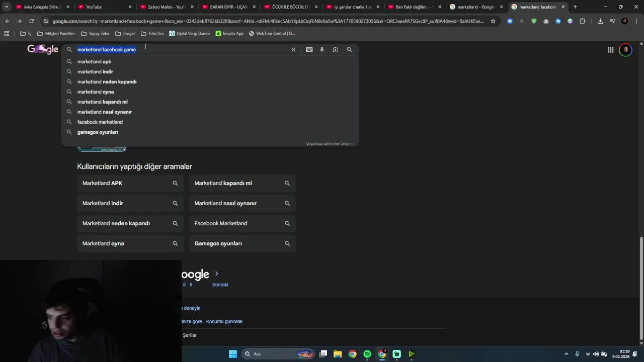The height and width of the screenshot is (362, 644).
Task: Report predictions via Uygunsuz tahminleri bildirin
Action: [x=329, y=144]
